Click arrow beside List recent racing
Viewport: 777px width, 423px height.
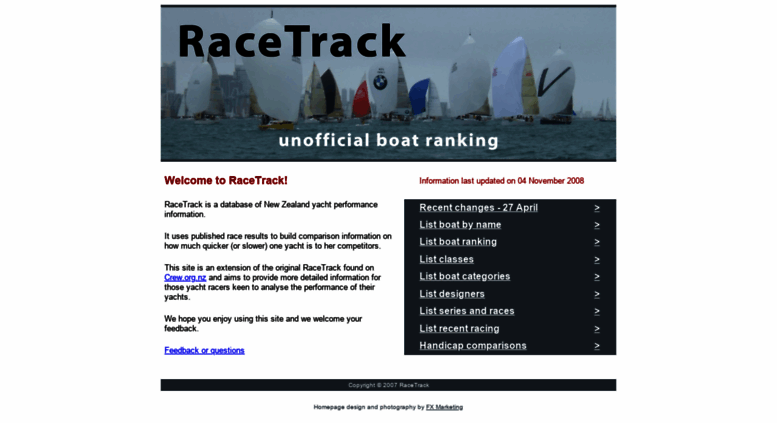(597, 329)
